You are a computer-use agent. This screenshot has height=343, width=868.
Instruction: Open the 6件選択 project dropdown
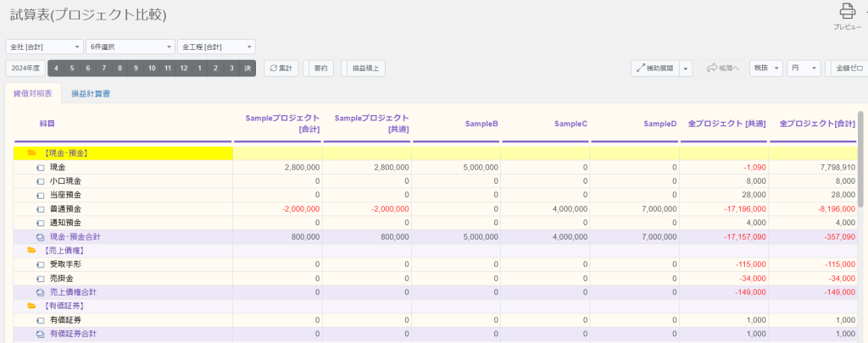coord(131,47)
